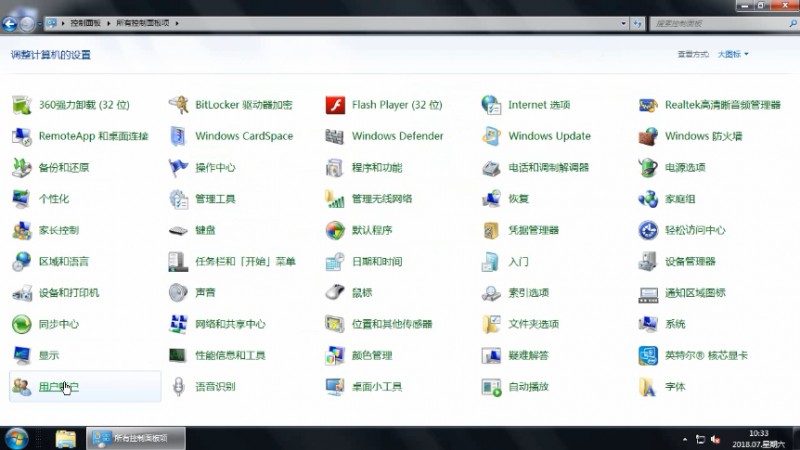The height and width of the screenshot is (450, 800).
Task: Open the Windows Update icon
Action: pyautogui.click(x=491, y=136)
